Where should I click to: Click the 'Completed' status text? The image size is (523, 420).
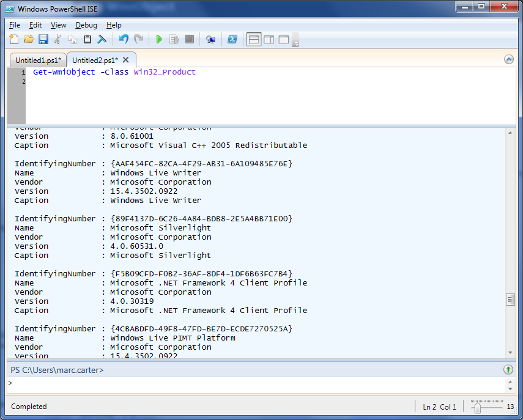(29, 407)
